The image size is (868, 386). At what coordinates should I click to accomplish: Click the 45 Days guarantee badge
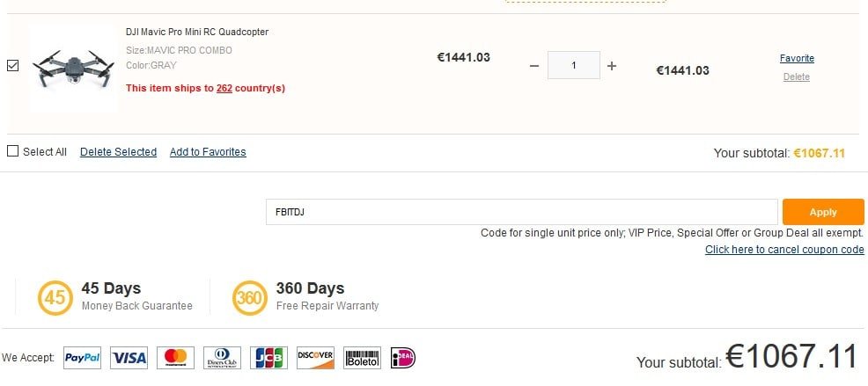pyautogui.click(x=55, y=297)
